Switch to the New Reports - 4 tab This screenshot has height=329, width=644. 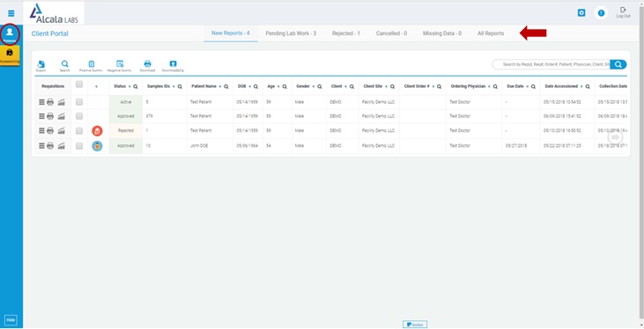coord(231,33)
